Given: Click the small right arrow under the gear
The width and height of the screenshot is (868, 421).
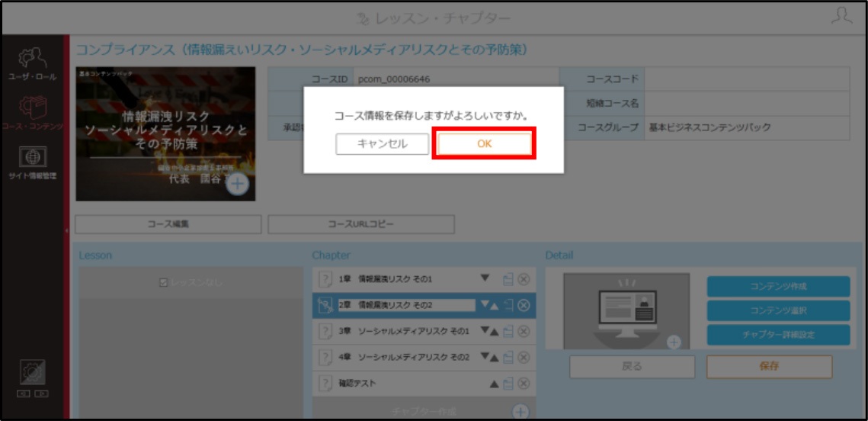Looking at the screenshot, I should pyautogui.click(x=41, y=394).
